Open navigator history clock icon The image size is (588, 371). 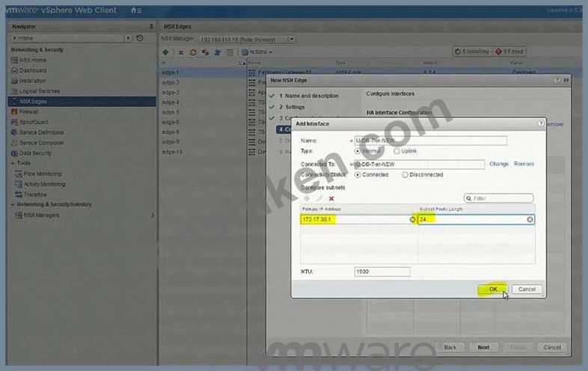point(139,38)
